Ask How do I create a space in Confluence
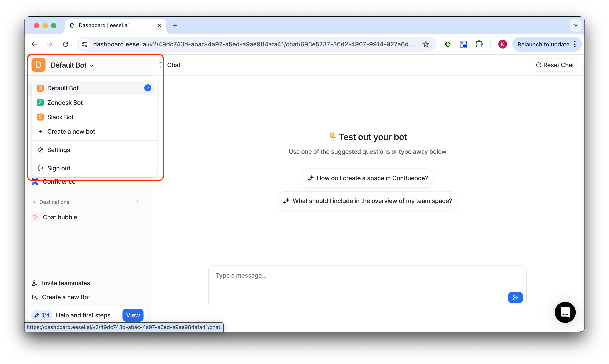Viewport: 609px width, 364px height. (x=367, y=178)
